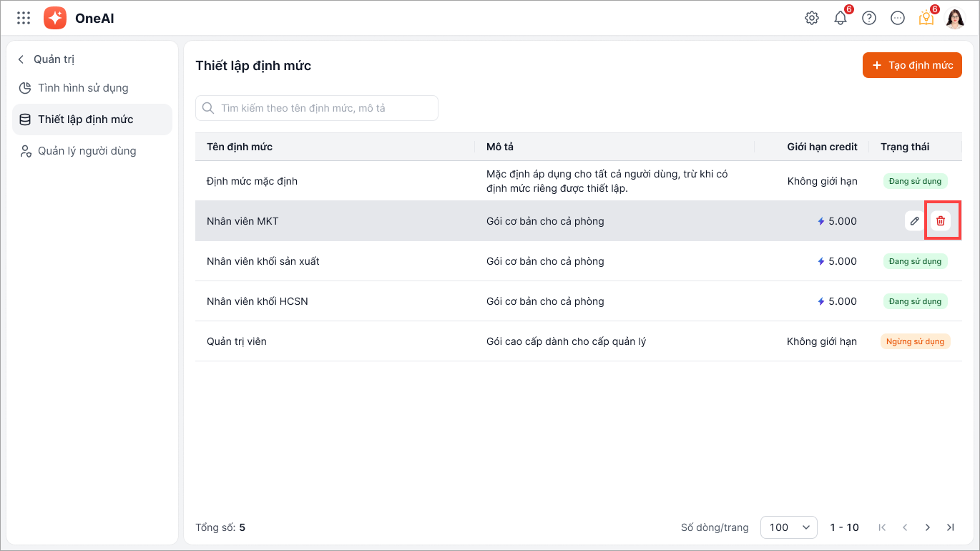Open the rows-per-page dropdown
Image resolution: width=980 pixels, height=551 pixels.
(x=788, y=527)
